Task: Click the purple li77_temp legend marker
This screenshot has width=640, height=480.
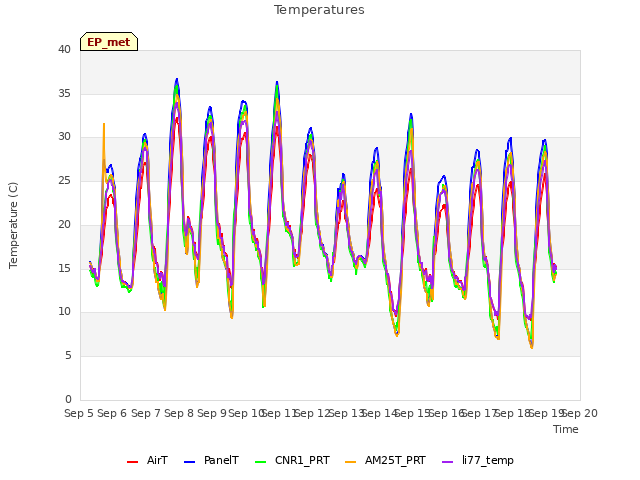Action: [448, 462]
